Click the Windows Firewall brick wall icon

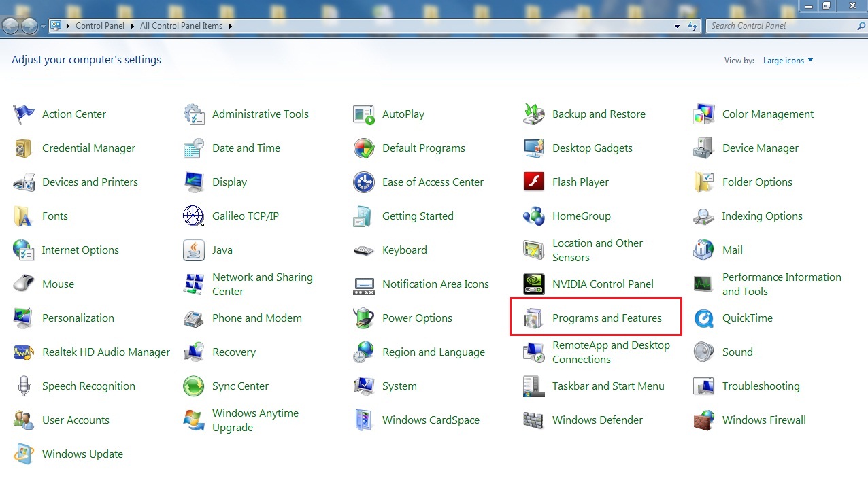click(x=704, y=420)
